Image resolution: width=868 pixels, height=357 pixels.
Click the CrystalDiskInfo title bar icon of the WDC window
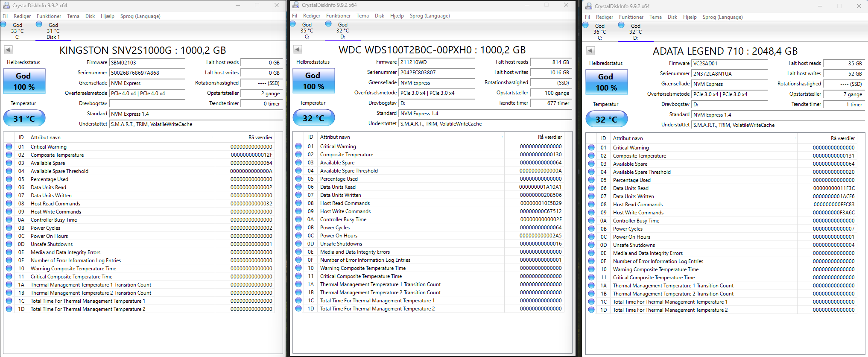(296, 5)
